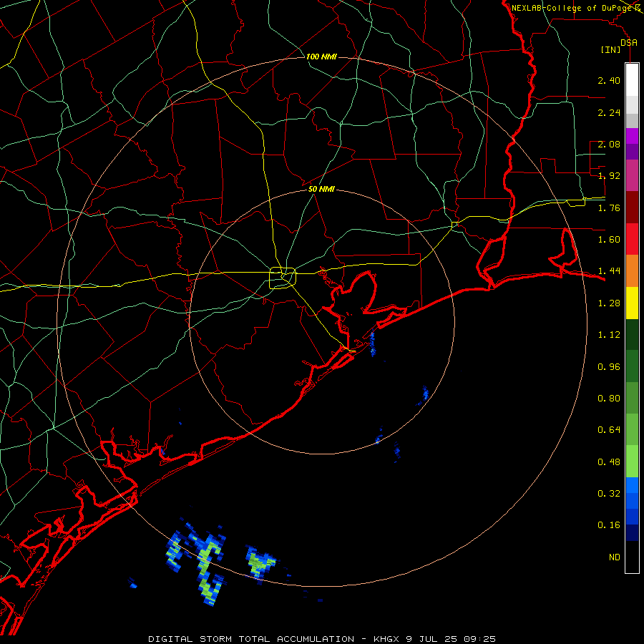This screenshot has width=644, height=644.
Task: Click the black ND legend swatch
Action: coord(632,557)
